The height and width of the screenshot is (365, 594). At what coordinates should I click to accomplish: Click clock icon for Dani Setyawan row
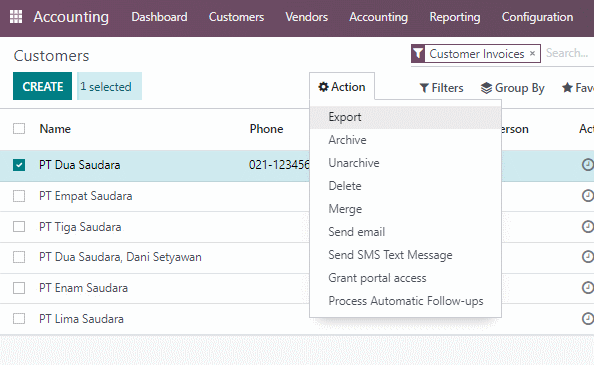[x=588, y=257]
